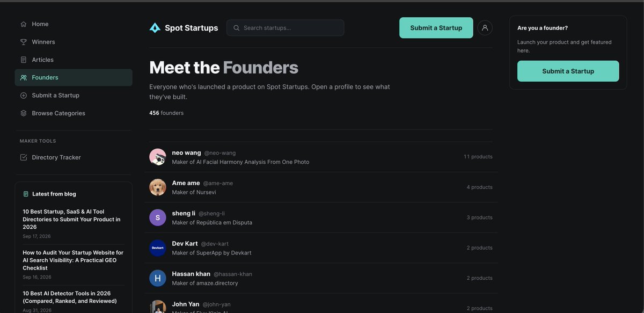
Task: Open Dev Kart's Devkart avatar
Action: pos(158,248)
